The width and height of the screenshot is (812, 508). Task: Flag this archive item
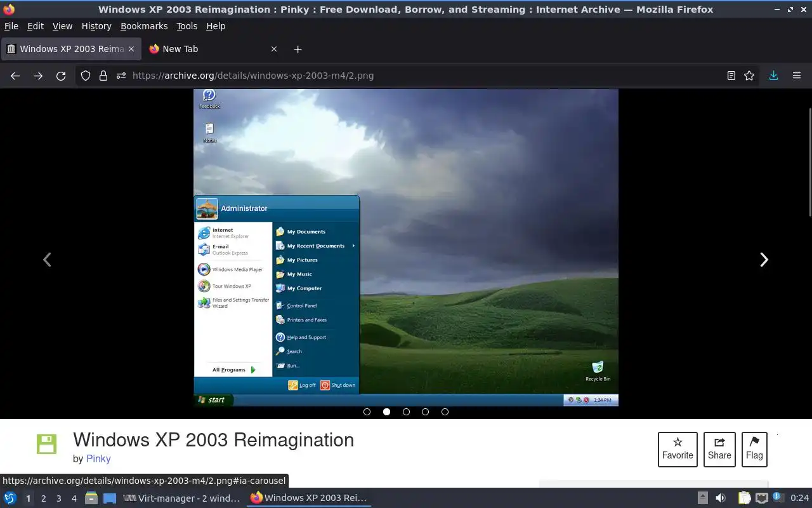(x=754, y=449)
